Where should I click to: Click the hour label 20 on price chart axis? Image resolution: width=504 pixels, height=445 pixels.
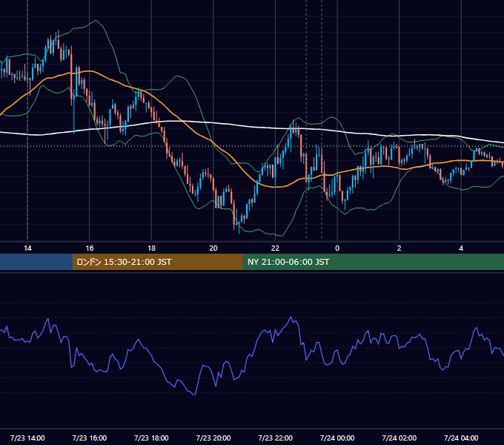[213, 248]
